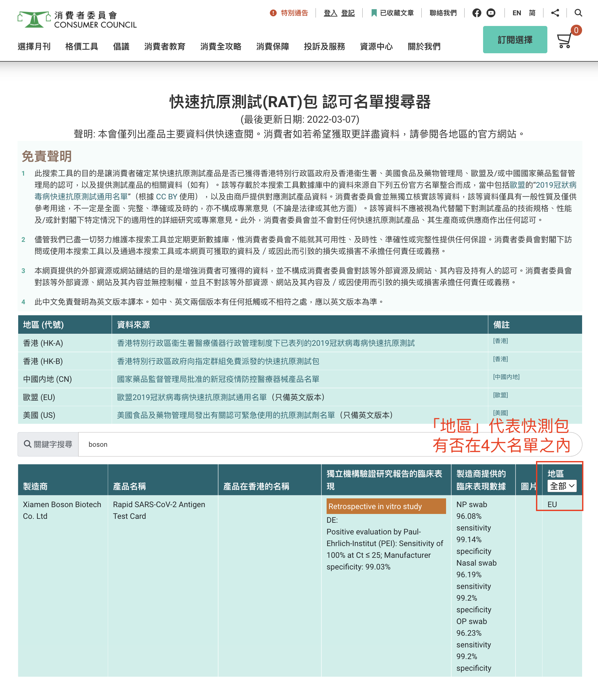
Task: Click the share icon in header
Action: pos(555,13)
